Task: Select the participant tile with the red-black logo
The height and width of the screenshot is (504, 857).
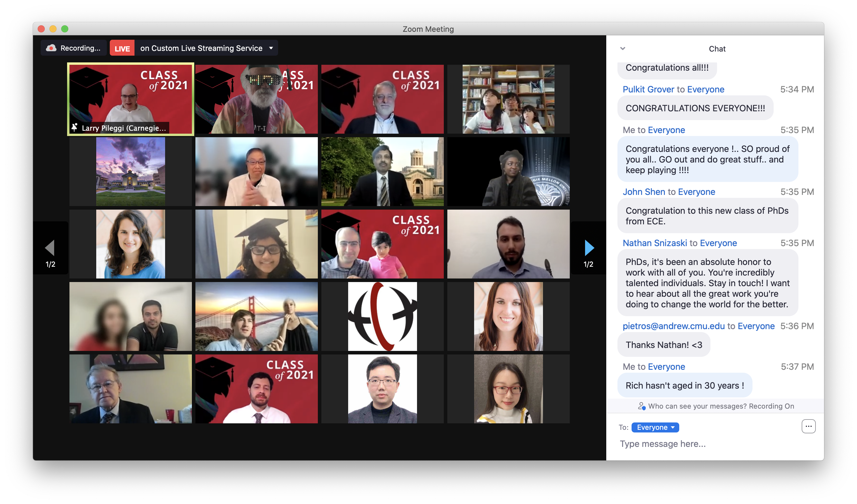Action: pos(382,316)
